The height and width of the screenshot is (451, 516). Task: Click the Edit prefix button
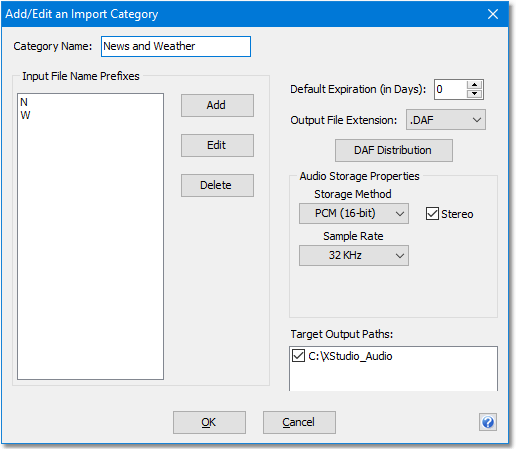pos(217,145)
